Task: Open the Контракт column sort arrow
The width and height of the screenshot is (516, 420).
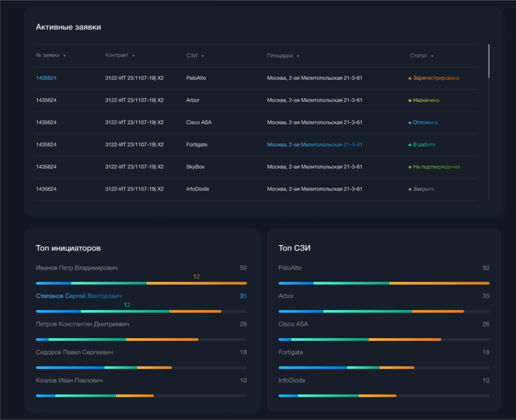Action: [134, 56]
